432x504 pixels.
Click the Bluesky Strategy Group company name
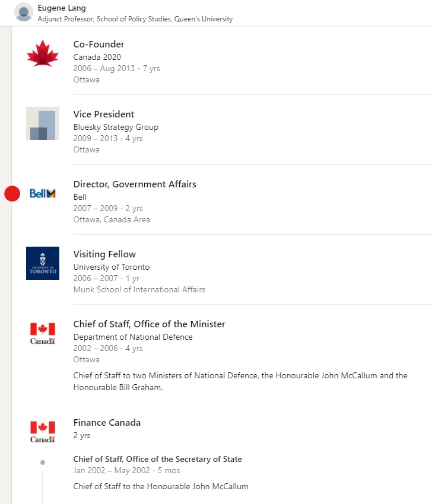tap(116, 127)
